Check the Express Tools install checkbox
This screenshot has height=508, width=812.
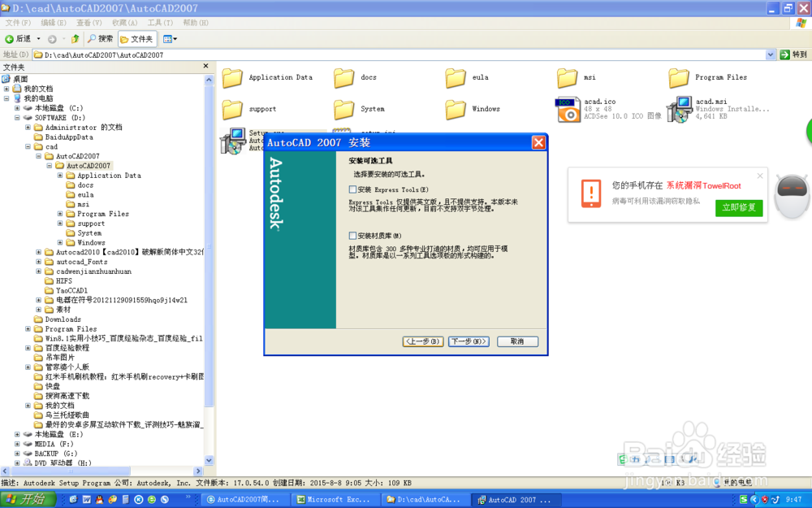point(352,189)
